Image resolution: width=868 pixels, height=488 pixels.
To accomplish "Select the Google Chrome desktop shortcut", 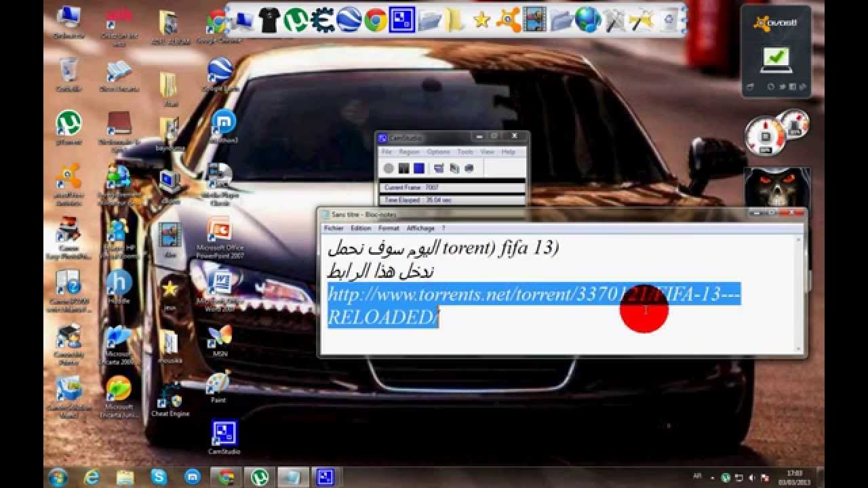I will pyautogui.click(x=220, y=25).
